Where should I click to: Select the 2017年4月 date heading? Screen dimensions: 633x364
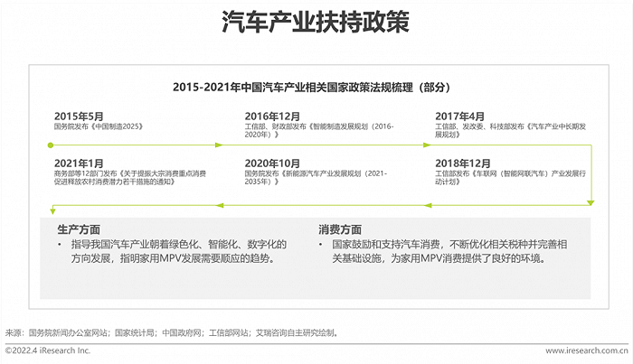tap(459, 117)
